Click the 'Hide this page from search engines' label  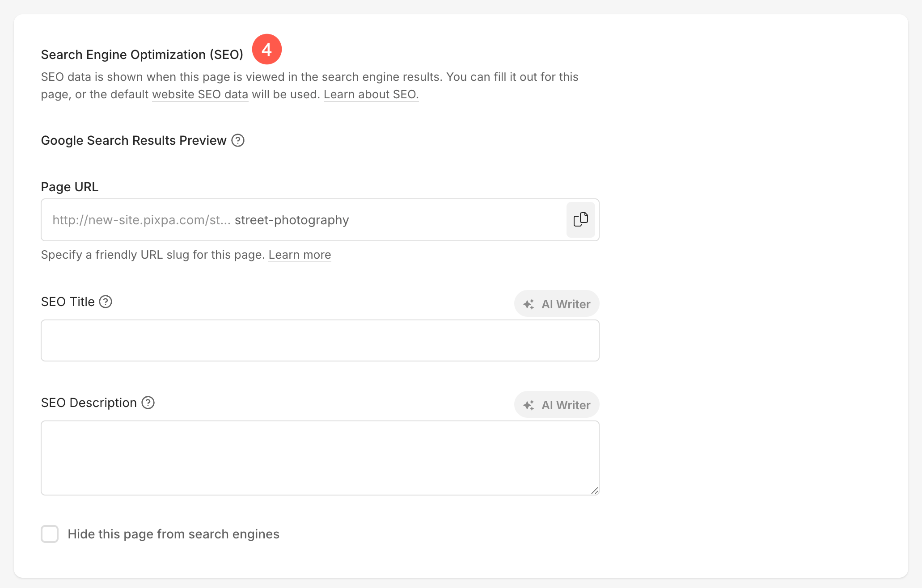(173, 534)
